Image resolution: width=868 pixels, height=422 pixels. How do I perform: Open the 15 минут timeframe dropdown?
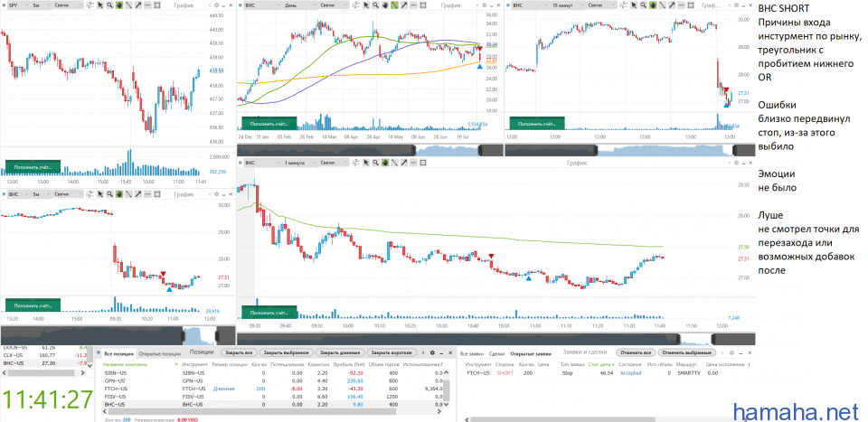coord(568,5)
